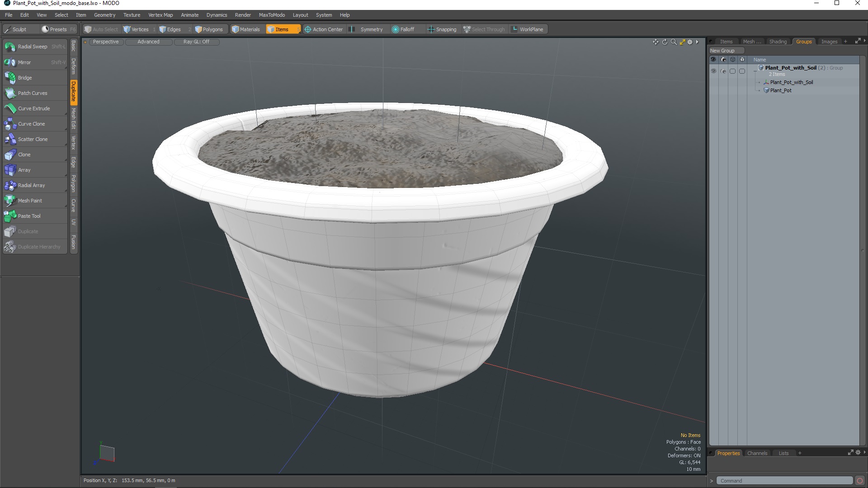This screenshot has width=868, height=488.
Task: Open the Perspective view dropdown
Action: coord(106,42)
